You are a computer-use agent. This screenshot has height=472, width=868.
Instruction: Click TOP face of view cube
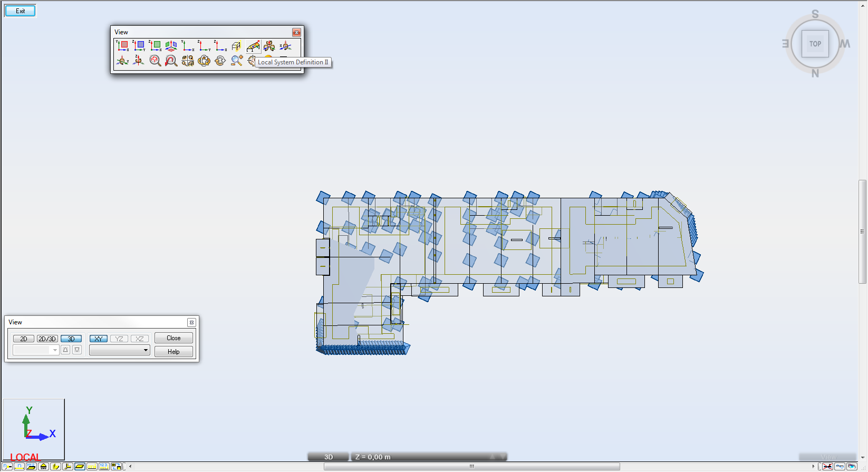(815, 44)
